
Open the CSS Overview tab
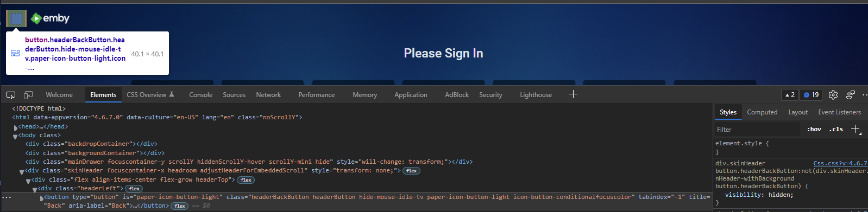pyautogui.click(x=150, y=95)
